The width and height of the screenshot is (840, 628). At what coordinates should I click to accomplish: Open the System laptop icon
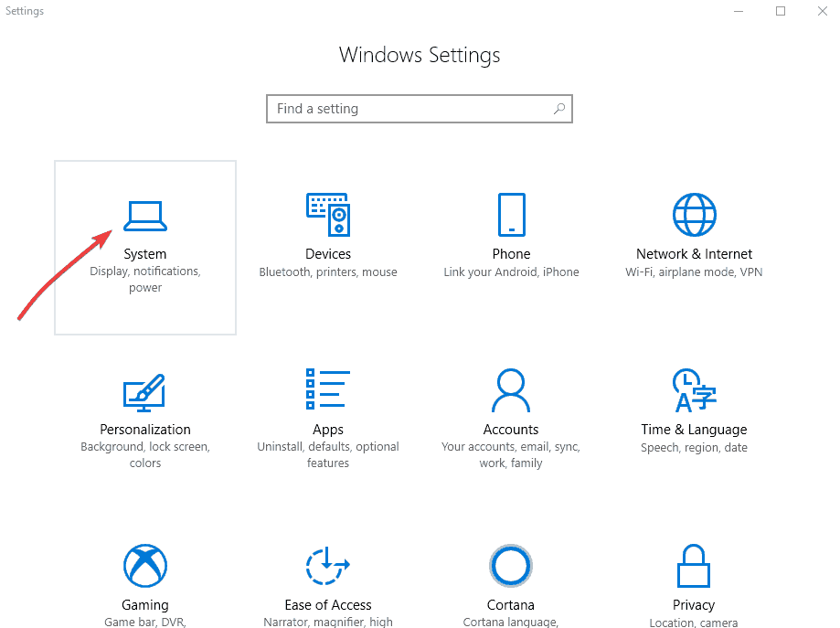coord(145,216)
